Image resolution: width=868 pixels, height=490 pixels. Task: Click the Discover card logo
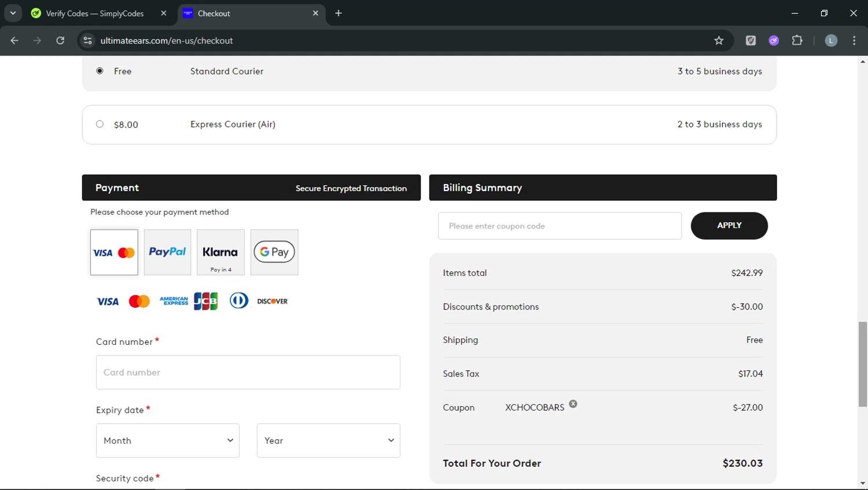(273, 301)
